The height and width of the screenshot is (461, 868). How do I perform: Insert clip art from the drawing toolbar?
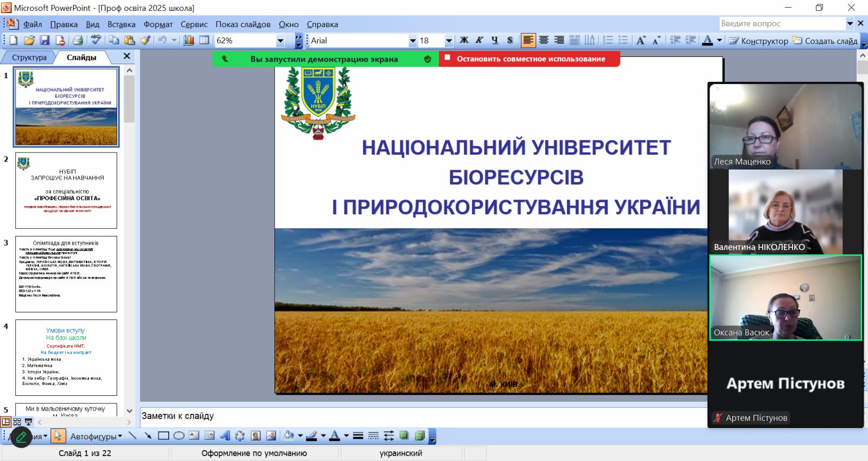click(x=256, y=436)
